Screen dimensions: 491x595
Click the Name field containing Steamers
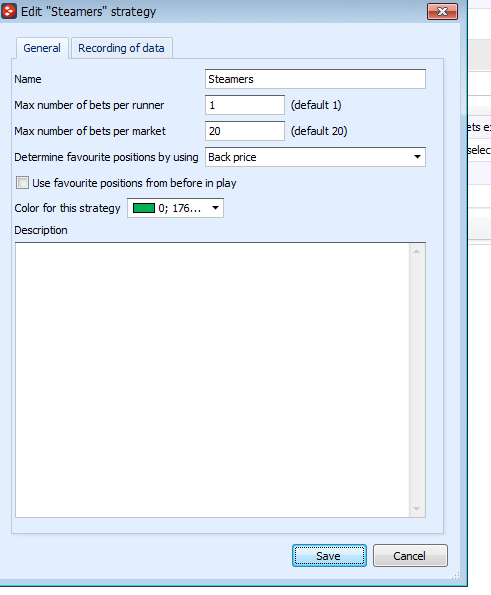pos(315,79)
